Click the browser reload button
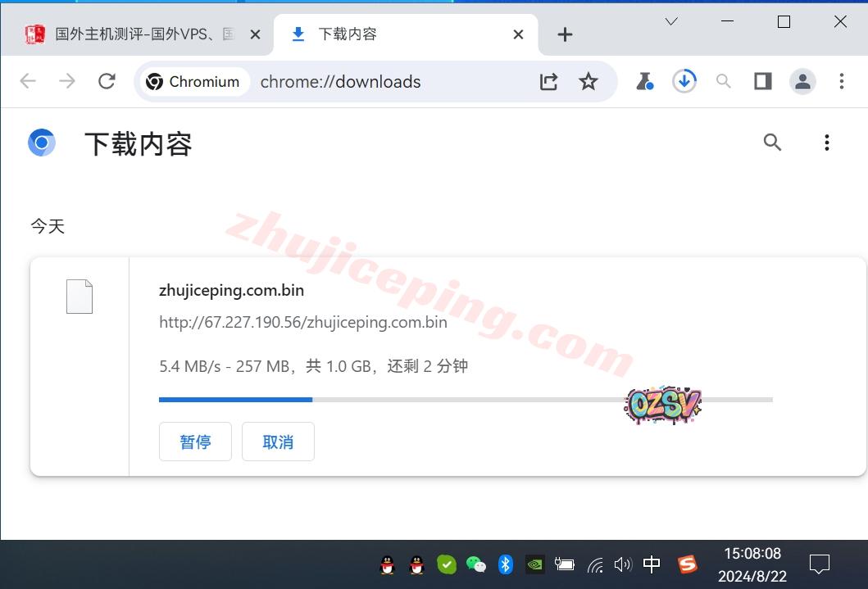Image resolution: width=868 pixels, height=589 pixels. [x=107, y=81]
